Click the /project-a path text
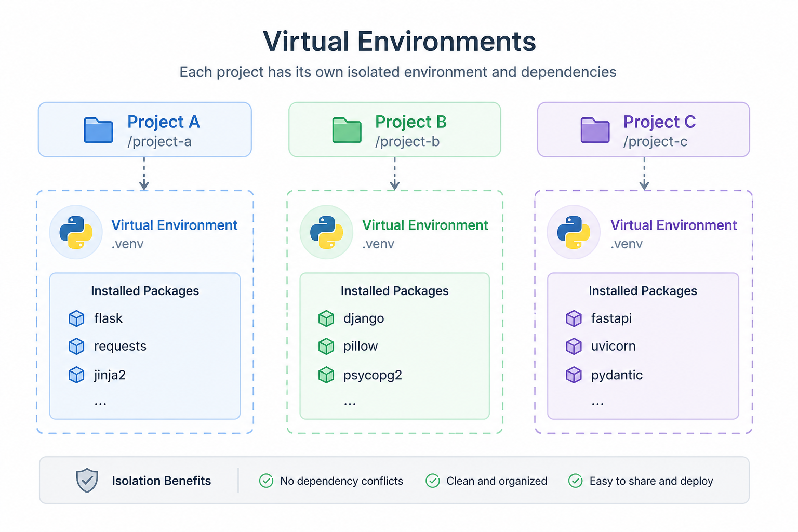Screen dimensions: 798x532 (159, 141)
